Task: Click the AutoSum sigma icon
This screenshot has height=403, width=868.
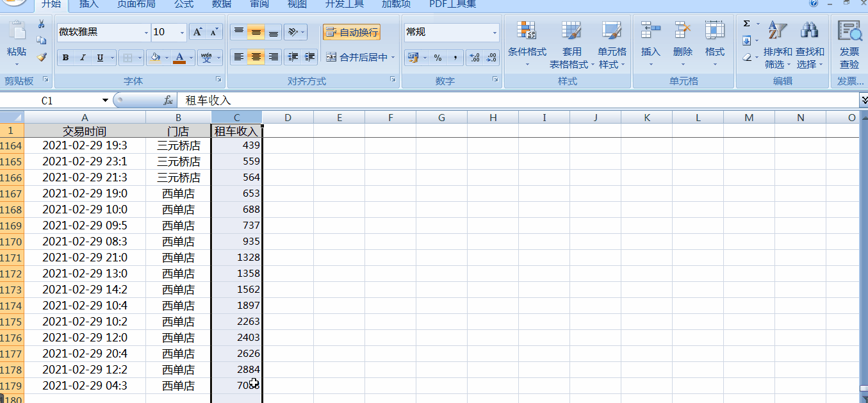Action: tap(747, 24)
